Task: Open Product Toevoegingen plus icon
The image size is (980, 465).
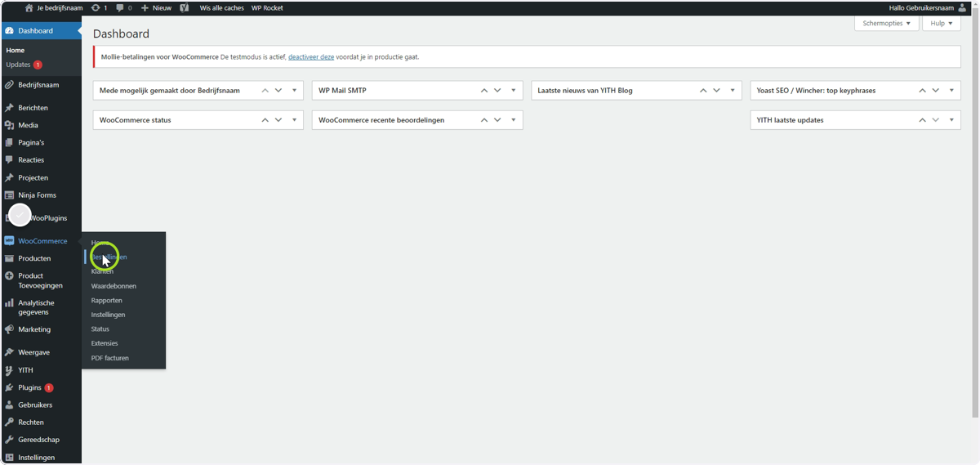Action: tap(9, 276)
